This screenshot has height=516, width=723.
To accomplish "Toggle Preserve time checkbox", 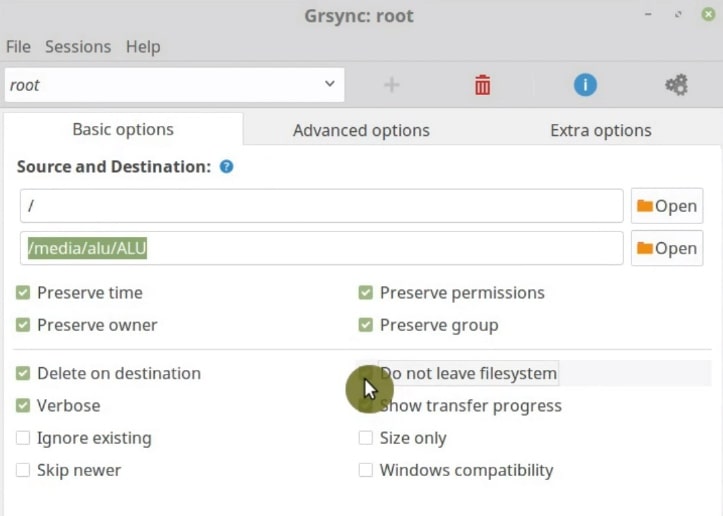I will click(x=23, y=292).
